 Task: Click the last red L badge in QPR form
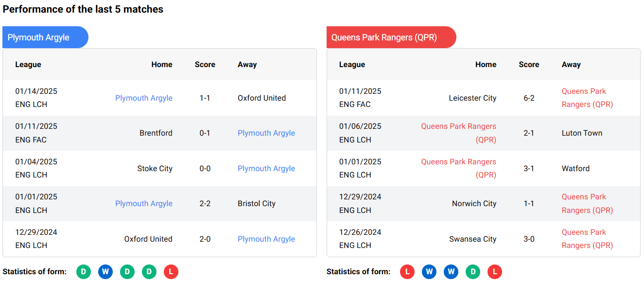(x=495, y=272)
